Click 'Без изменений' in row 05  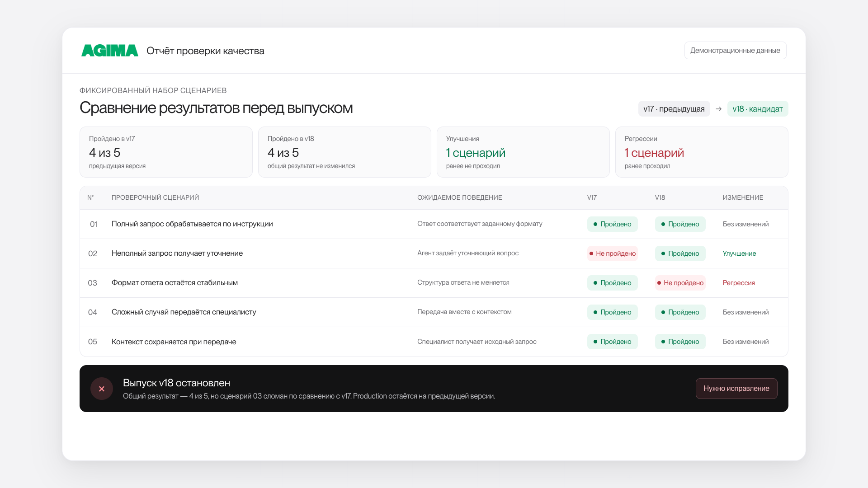(745, 342)
